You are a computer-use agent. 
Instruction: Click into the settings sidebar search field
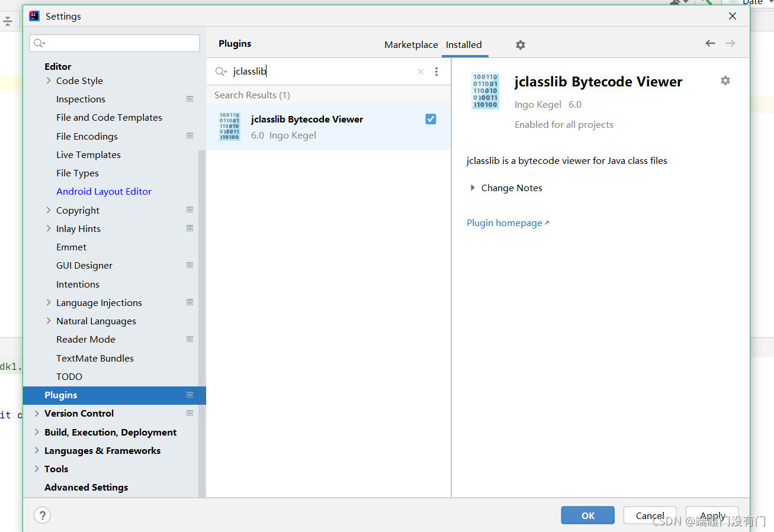(x=114, y=43)
